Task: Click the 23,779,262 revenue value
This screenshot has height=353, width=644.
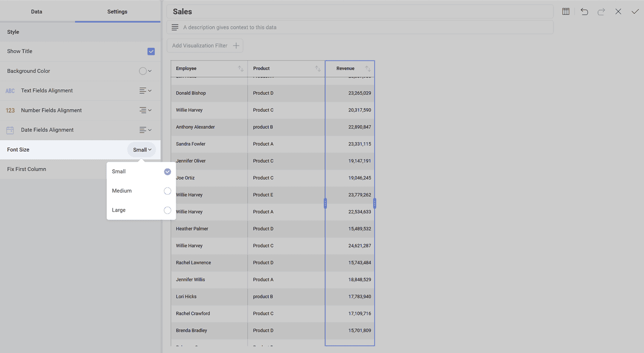Action: tap(359, 195)
